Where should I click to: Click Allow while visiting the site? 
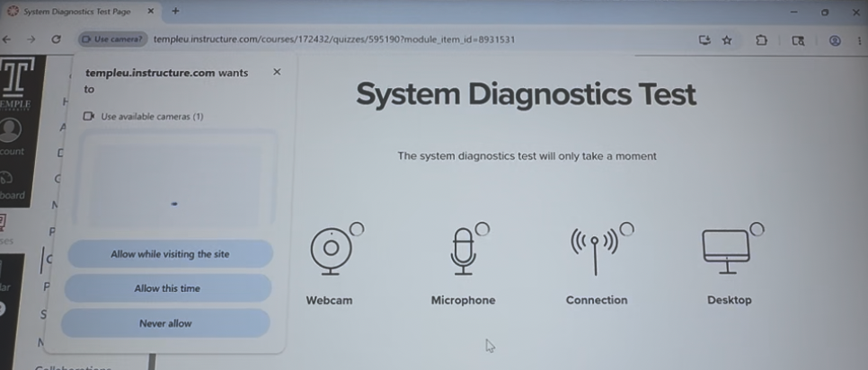[x=170, y=254]
